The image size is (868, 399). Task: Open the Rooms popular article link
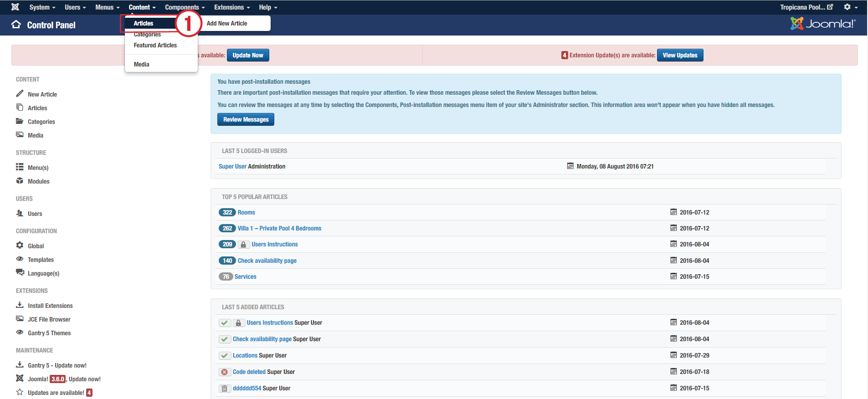click(x=246, y=212)
